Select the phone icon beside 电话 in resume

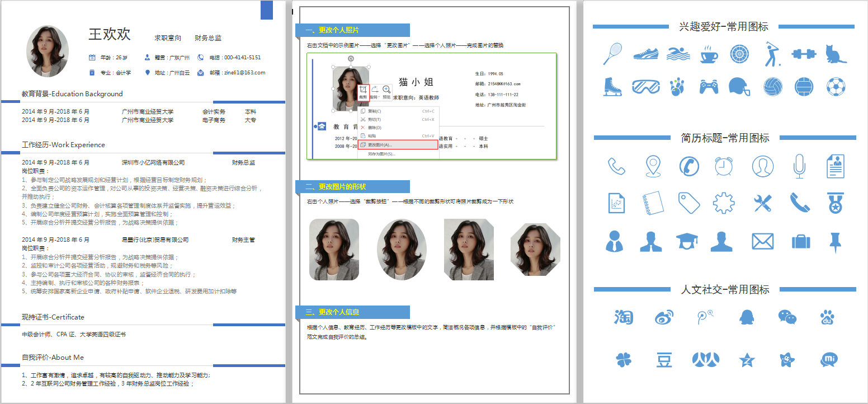(x=201, y=57)
